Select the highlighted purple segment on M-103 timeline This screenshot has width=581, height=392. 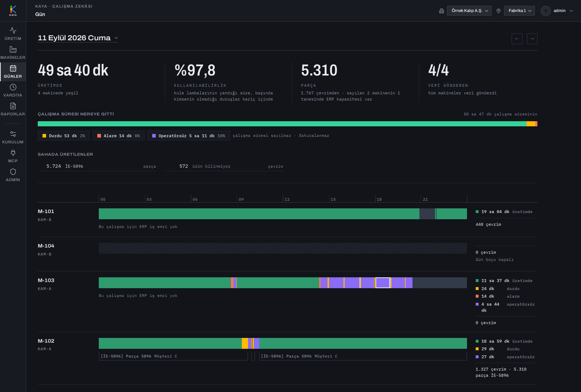coord(383,283)
